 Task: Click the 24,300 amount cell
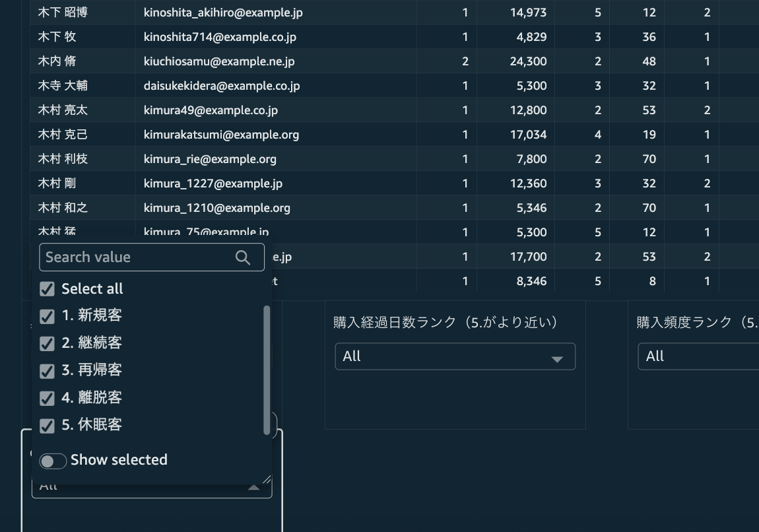pyautogui.click(x=528, y=61)
